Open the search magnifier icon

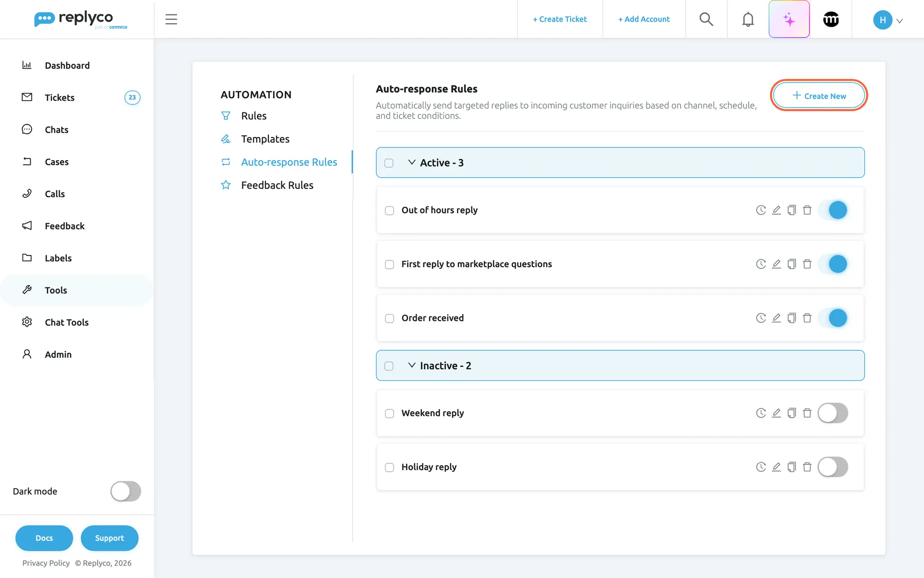[x=706, y=19]
